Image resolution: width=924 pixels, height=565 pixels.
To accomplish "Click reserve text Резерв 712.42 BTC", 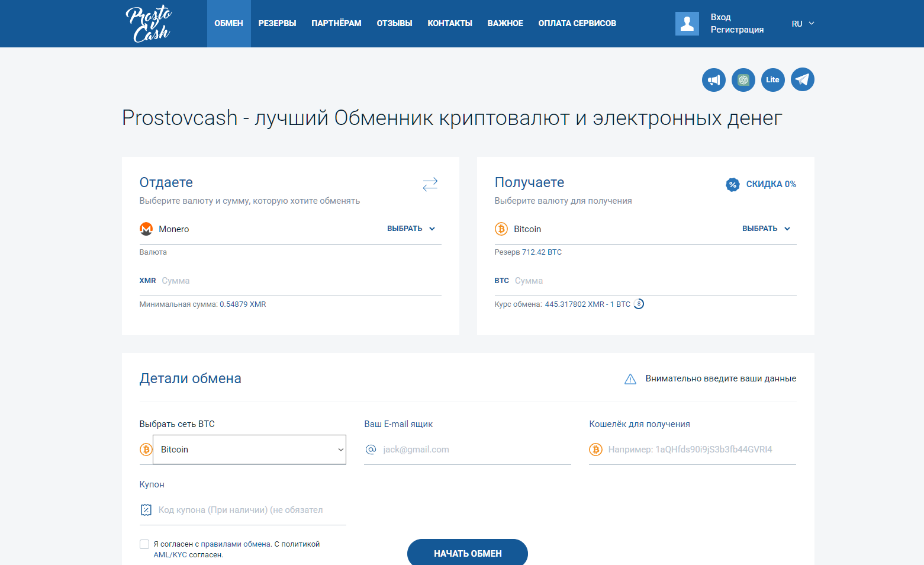I will [528, 252].
